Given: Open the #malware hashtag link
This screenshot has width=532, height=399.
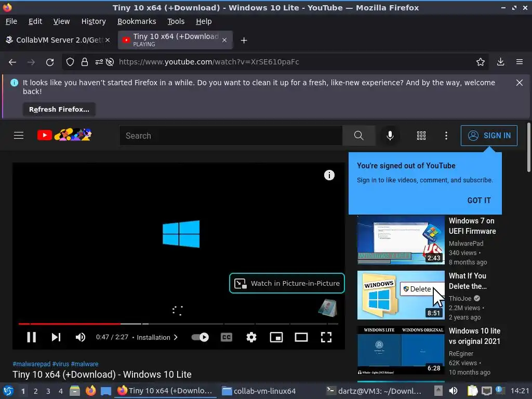Looking at the screenshot, I should click(85, 364).
